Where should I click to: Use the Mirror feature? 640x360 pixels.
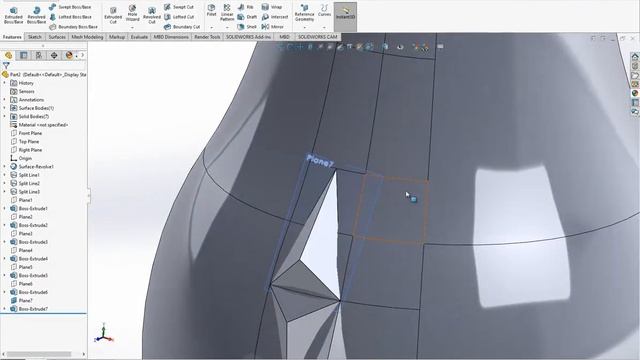point(273,27)
